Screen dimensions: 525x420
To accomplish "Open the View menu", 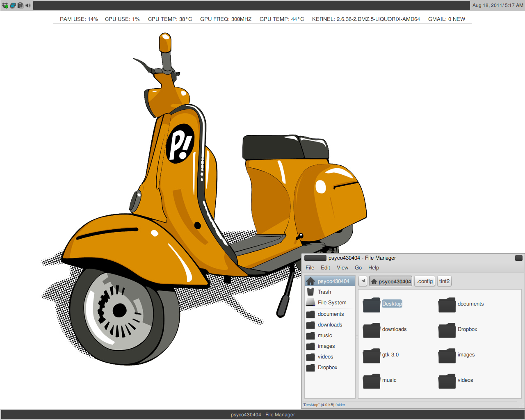I will tap(342, 267).
